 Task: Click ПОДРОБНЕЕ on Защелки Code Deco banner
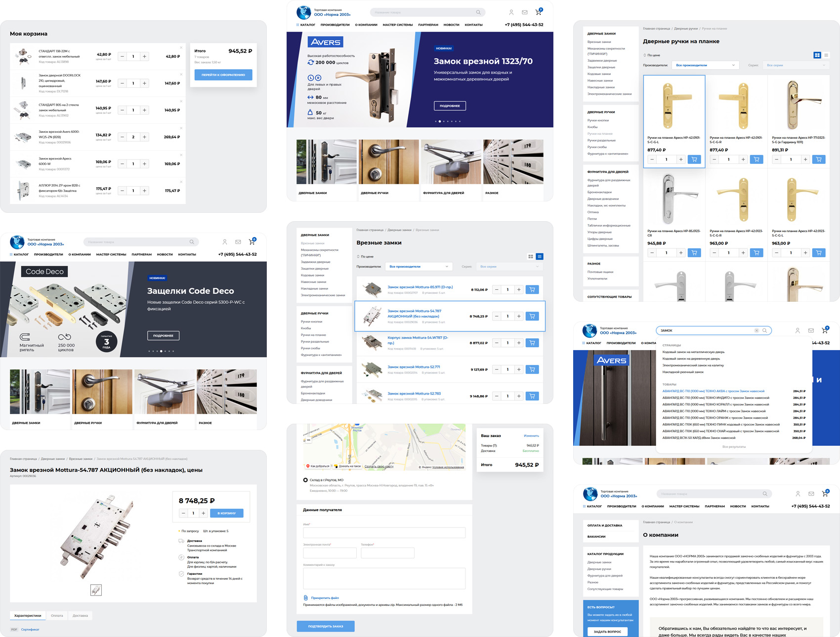click(163, 336)
